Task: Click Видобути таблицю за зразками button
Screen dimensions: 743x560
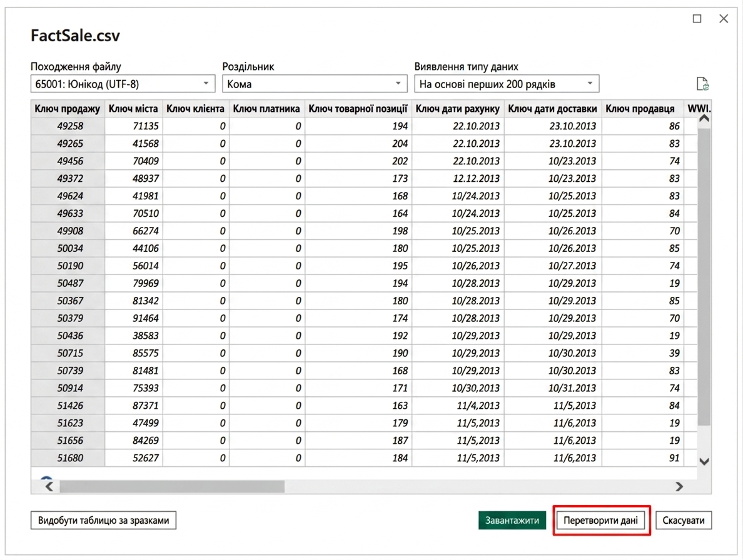Action: pos(103,520)
